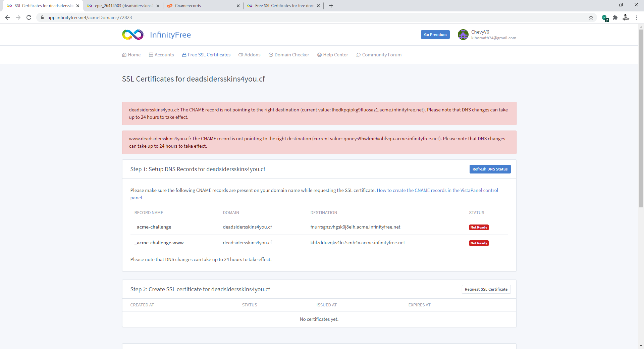Select Free SSL Certificates navigation tab
Viewport: 644px width, 349px height.
click(x=206, y=55)
